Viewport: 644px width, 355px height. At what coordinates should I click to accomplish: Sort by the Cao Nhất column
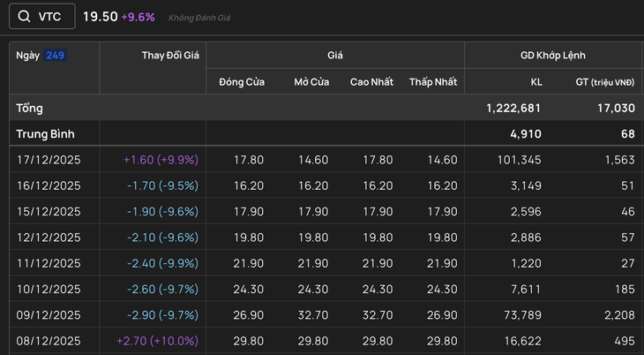371,82
